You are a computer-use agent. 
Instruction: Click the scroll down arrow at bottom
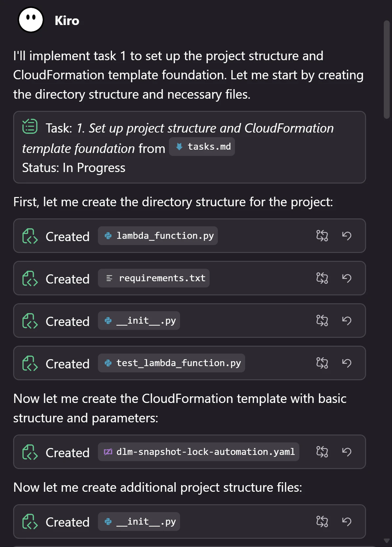(387, 541)
